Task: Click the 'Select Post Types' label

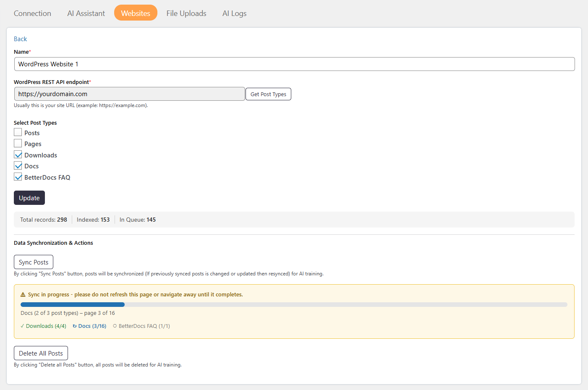Action: [35, 123]
